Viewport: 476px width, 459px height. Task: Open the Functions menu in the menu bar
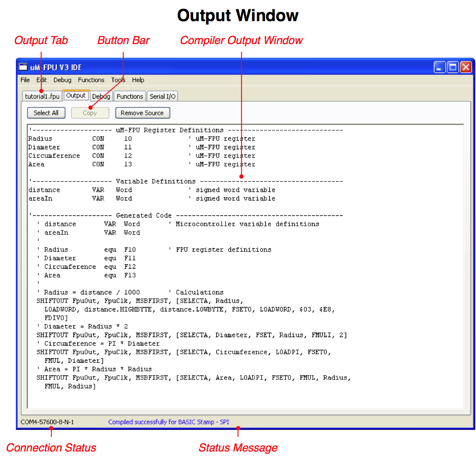point(91,80)
